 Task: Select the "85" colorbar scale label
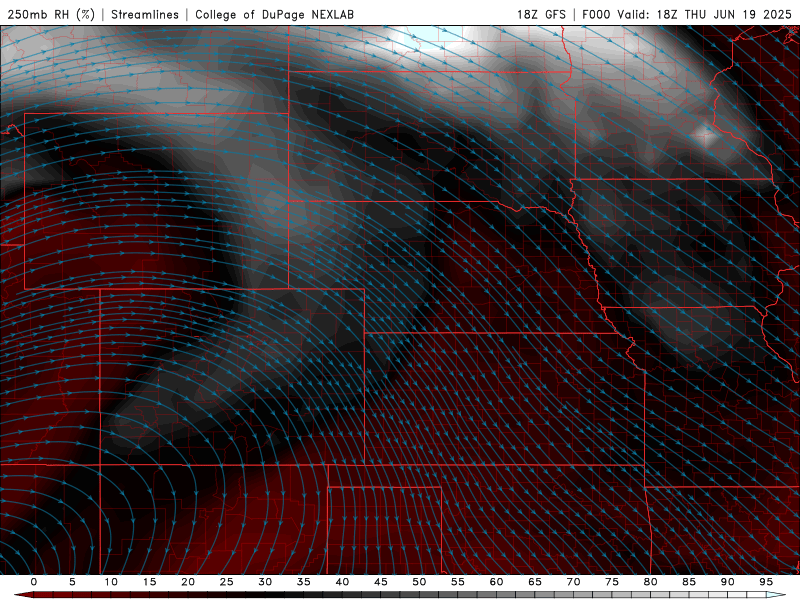click(689, 582)
